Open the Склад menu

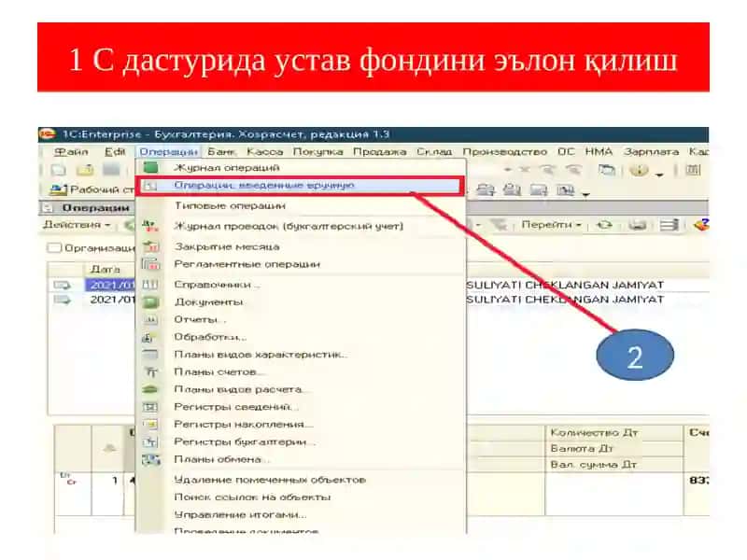(x=434, y=152)
